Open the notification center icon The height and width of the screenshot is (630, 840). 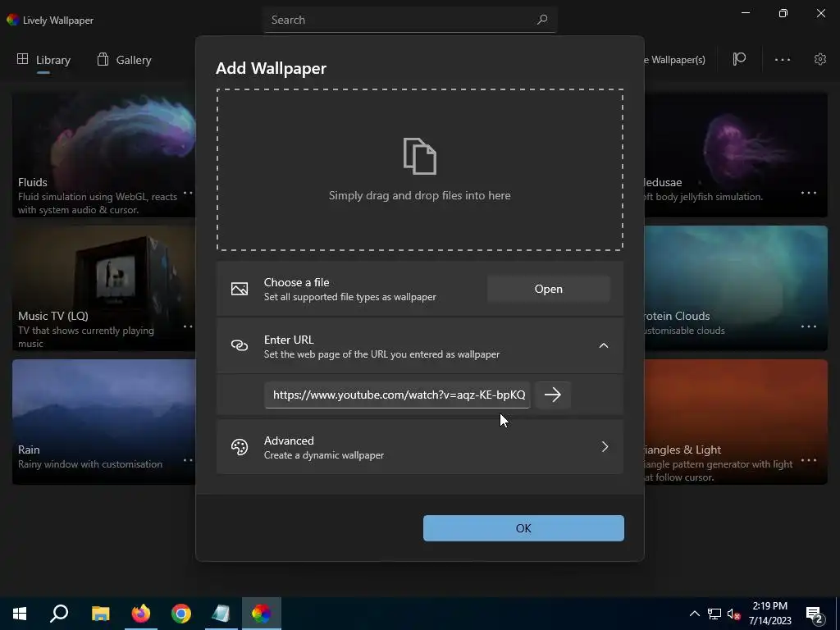click(x=815, y=614)
